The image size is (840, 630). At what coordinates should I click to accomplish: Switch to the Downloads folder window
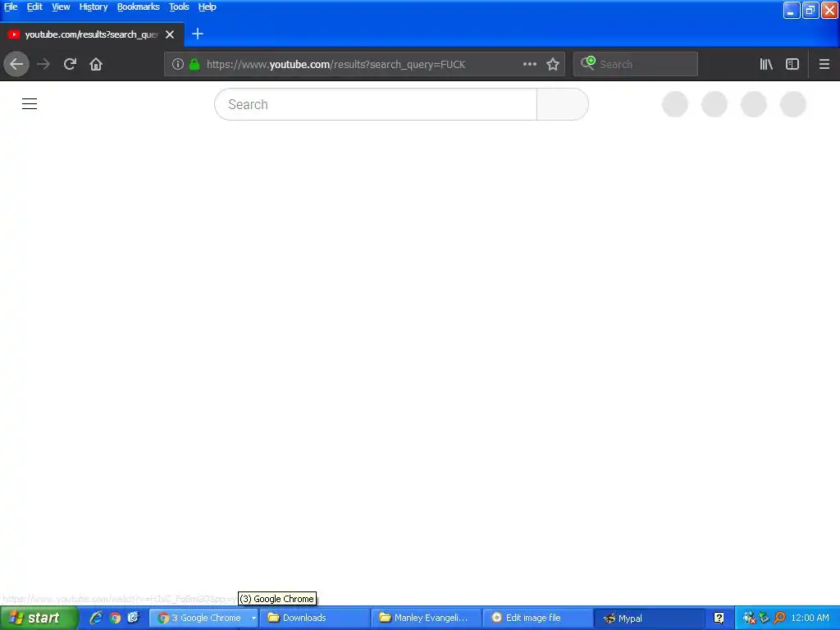click(314, 619)
